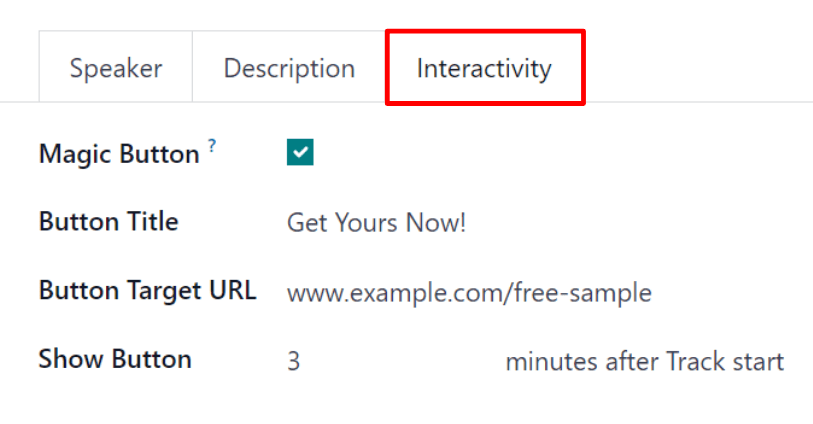813x424 pixels.
Task: Focus the Button Target URL field
Action: (x=469, y=293)
